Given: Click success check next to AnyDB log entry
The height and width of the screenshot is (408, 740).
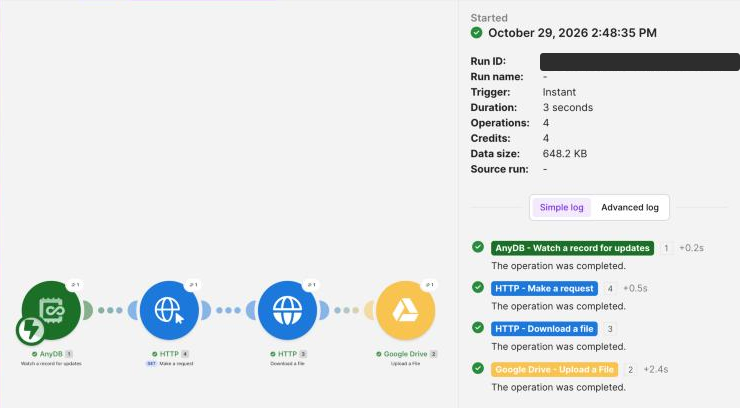Looking at the screenshot, I should click(x=478, y=247).
